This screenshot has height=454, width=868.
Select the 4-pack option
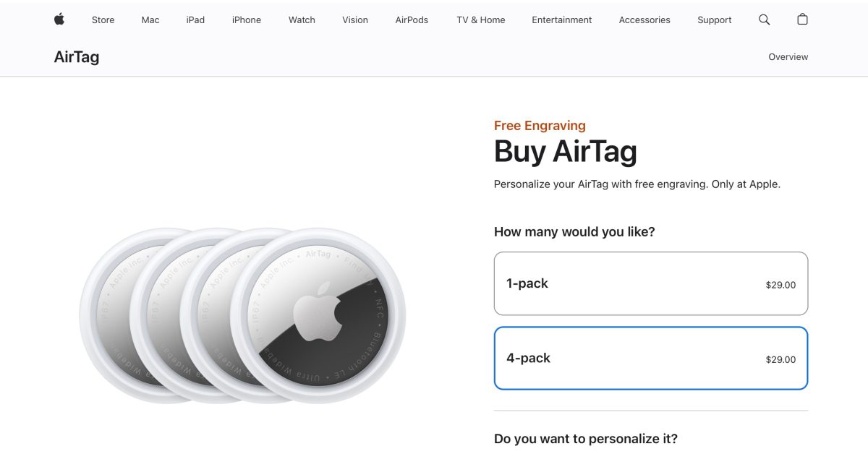pos(650,358)
